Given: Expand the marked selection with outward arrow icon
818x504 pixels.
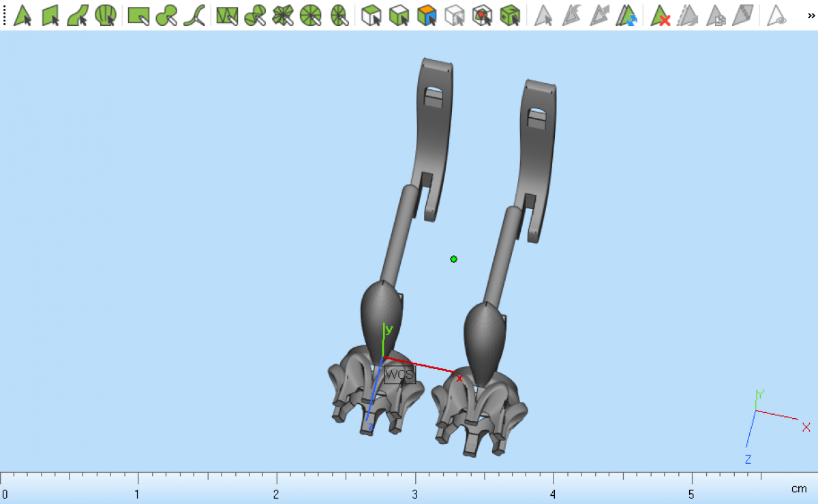Looking at the screenshot, I should click(599, 15).
